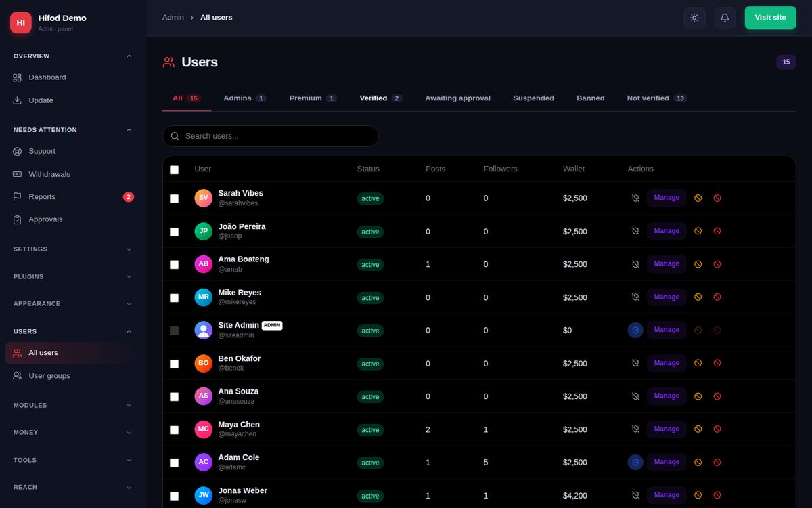Switch to the Verified tab
Screen dimensions: 812x508
click(381, 98)
